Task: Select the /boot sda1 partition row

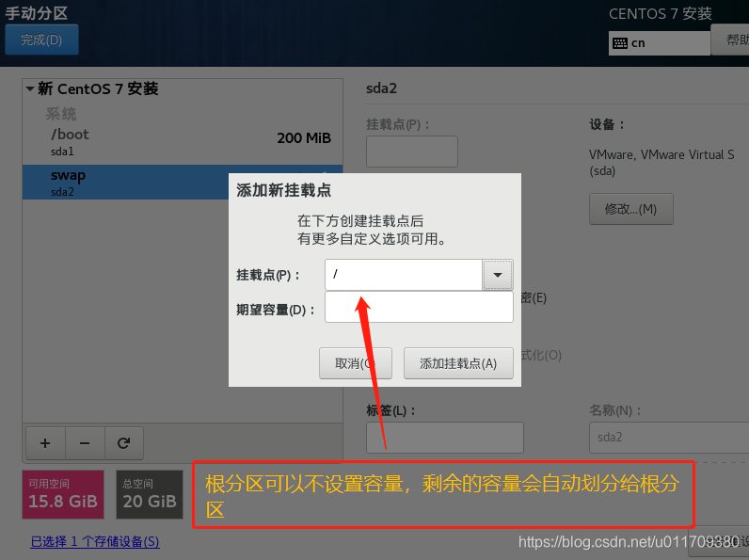Action: pos(183,142)
